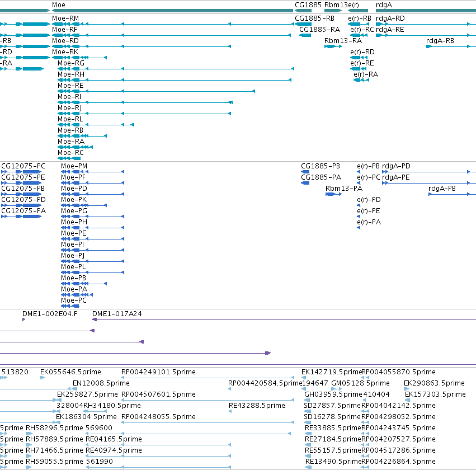
Task: Select transcript e(r)-RA
Action: [x=366, y=74]
